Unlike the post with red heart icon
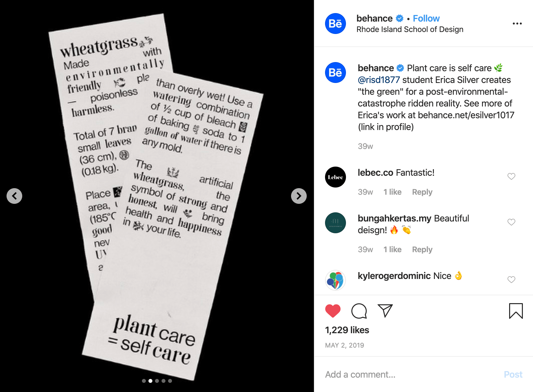Screen dimensions: 533x392 click(333, 311)
